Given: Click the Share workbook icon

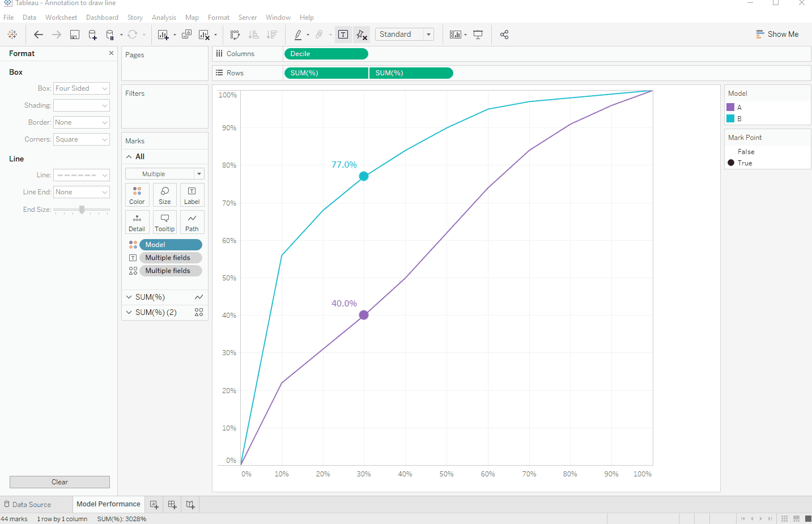Looking at the screenshot, I should point(504,35).
